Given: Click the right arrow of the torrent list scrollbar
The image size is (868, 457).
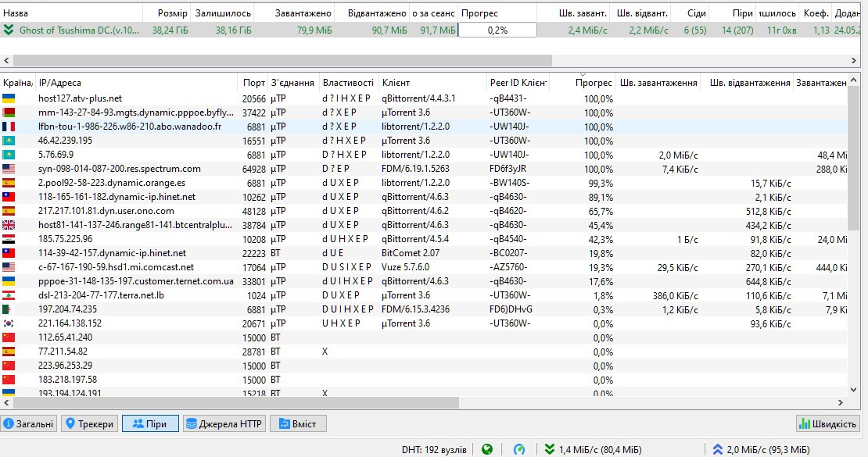Looking at the screenshot, I should 855,60.
